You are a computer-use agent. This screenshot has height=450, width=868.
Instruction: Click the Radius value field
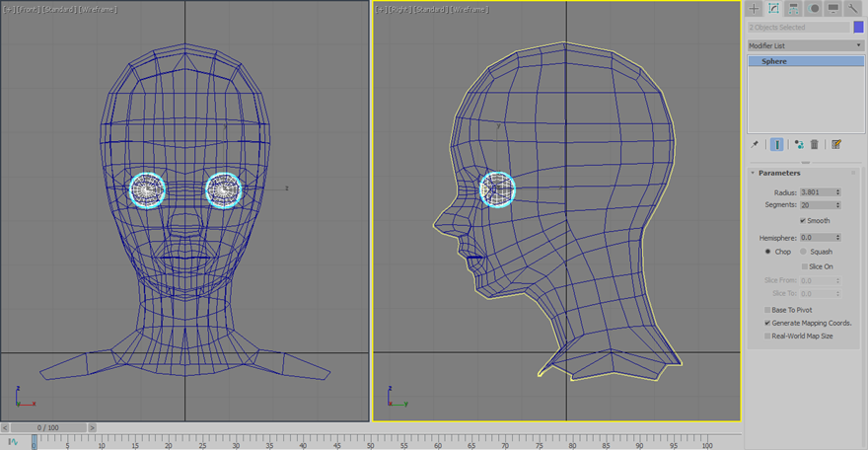(x=817, y=192)
